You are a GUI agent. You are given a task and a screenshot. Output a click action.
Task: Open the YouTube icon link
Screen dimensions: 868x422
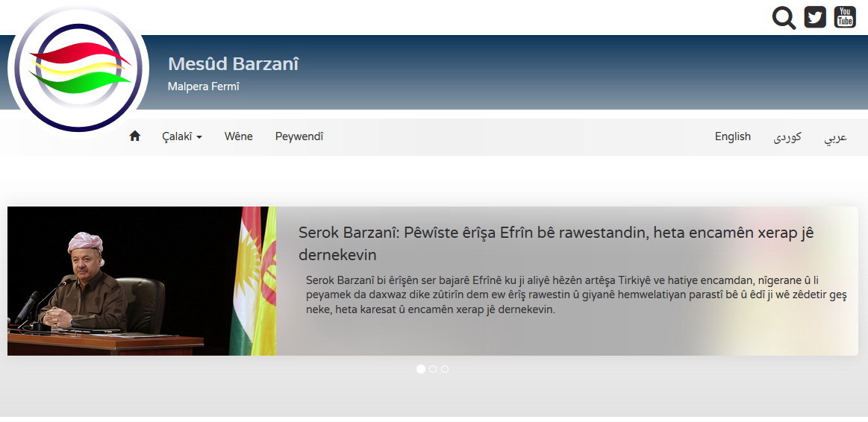point(845,17)
